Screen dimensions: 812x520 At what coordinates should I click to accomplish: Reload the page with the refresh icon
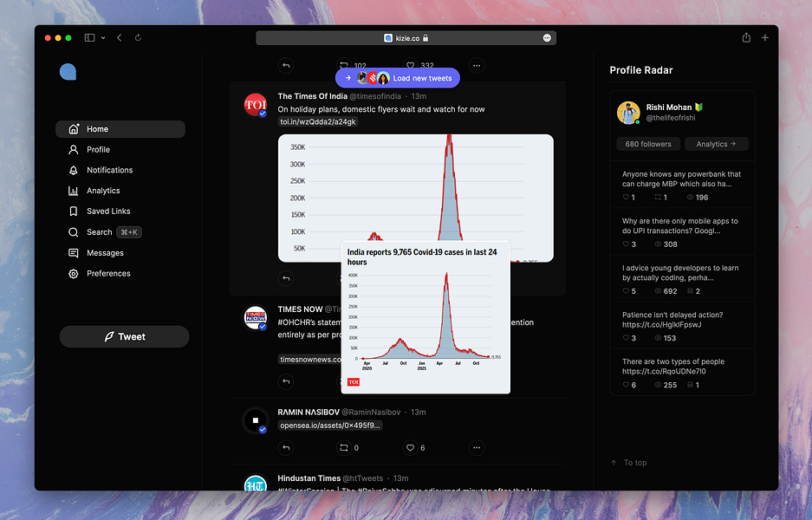138,38
